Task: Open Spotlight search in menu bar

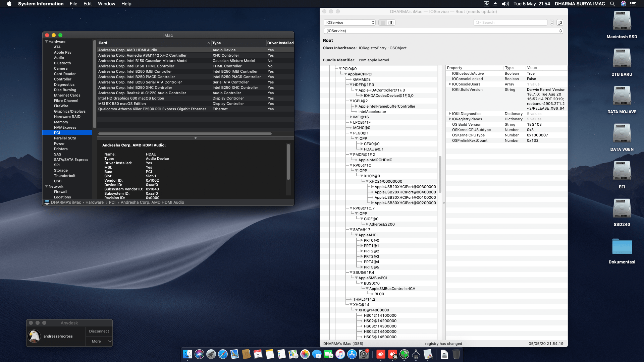Action: click(x=612, y=4)
